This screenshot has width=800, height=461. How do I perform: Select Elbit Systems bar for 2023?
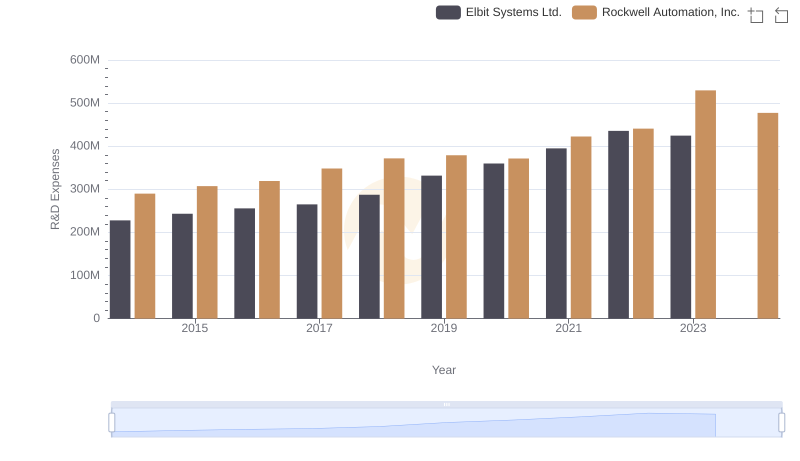(681, 227)
